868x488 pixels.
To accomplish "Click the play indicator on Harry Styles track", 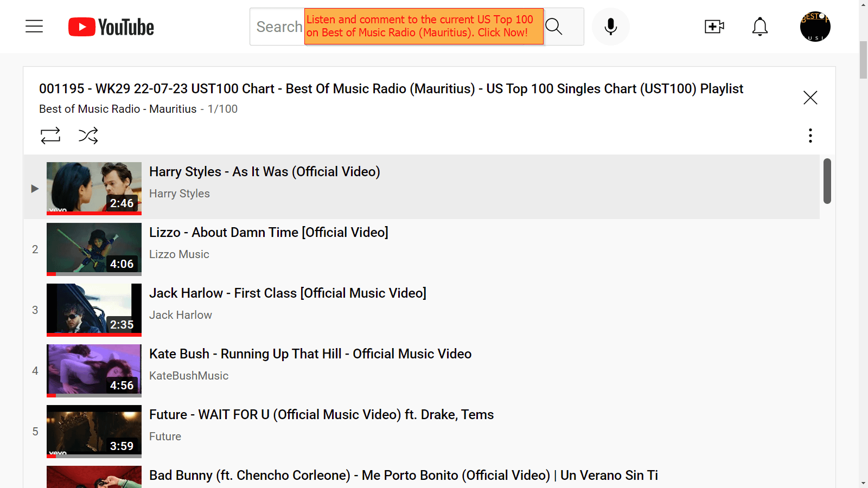I will [35, 188].
